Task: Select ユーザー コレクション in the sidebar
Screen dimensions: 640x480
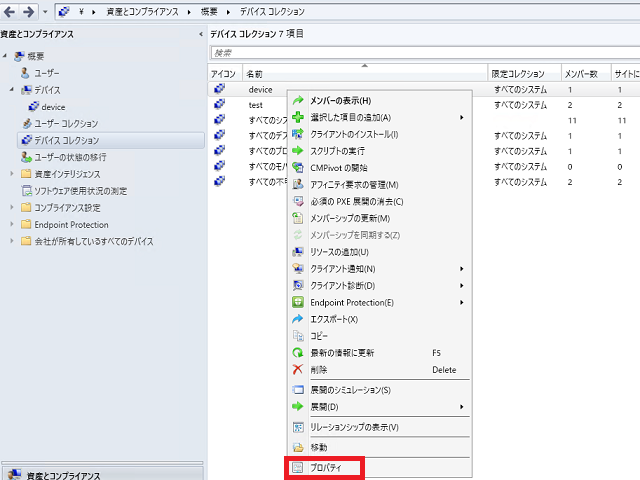Action: (x=66, y=123)
